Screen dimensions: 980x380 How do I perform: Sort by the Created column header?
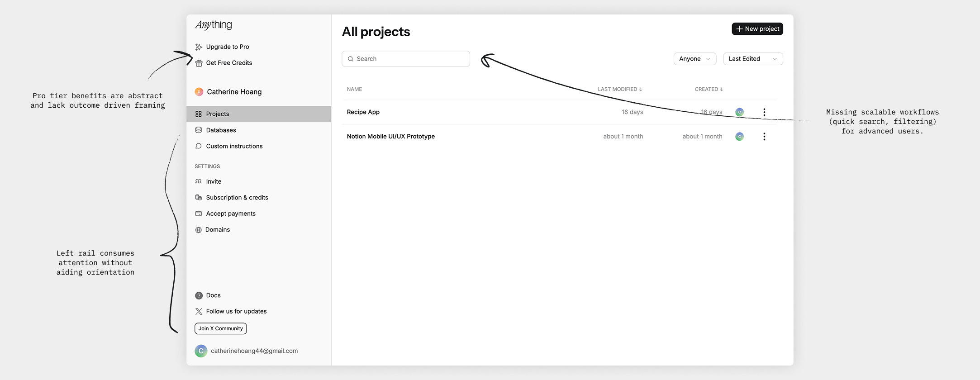click(709, 89)
